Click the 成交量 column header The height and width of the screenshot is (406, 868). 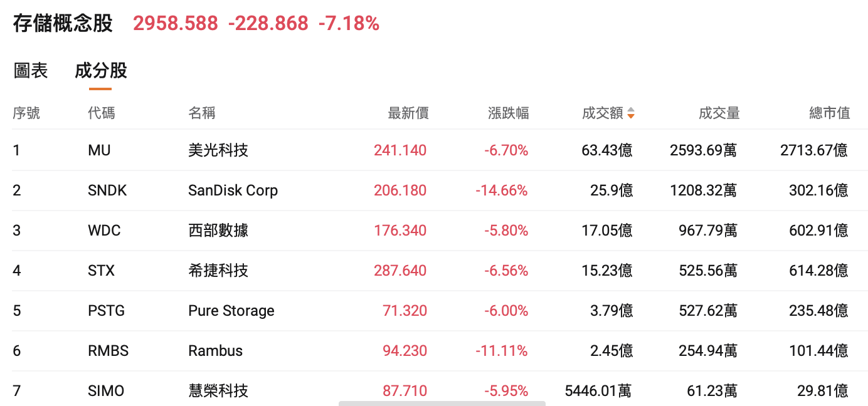[719, 113]
